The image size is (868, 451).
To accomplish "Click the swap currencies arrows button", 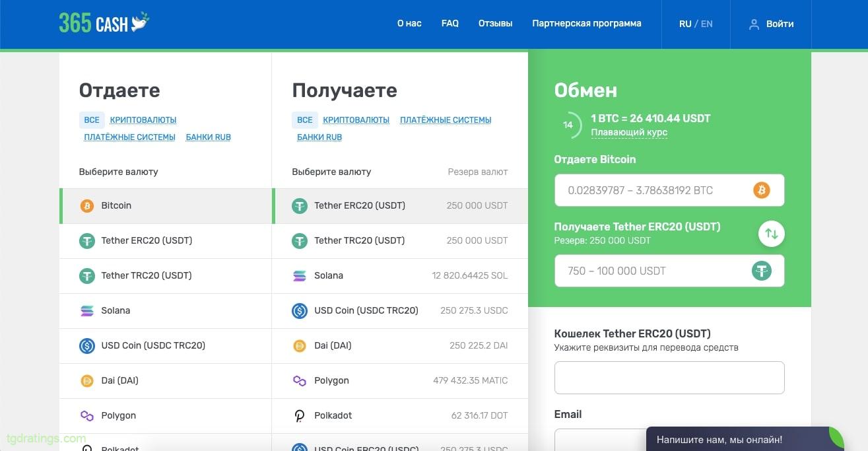I will pyautogui.click(x=772, y=233).
